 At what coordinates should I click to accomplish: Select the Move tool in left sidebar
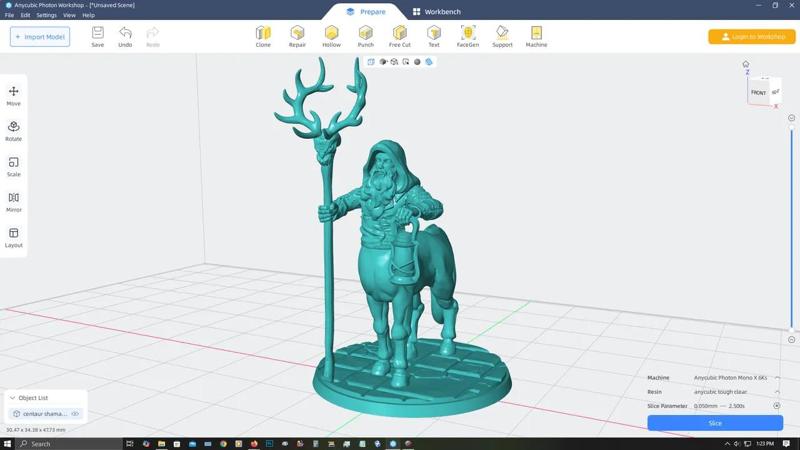pyautogui.click(x=14, y=95)
